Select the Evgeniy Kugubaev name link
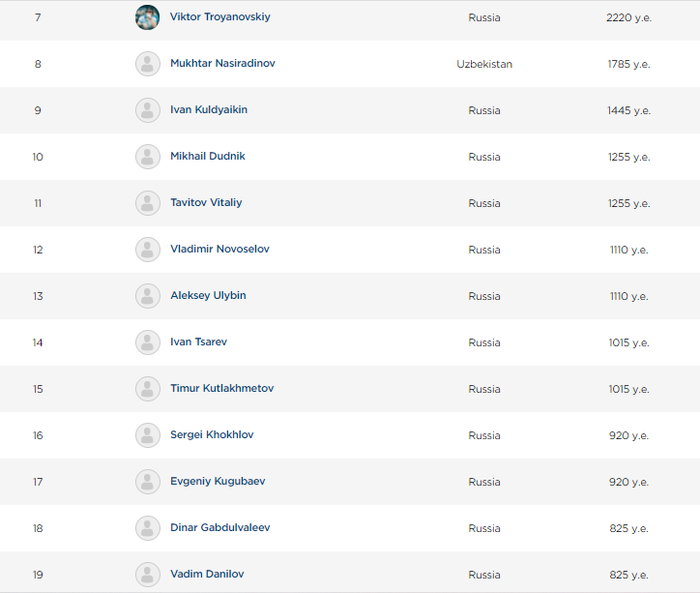 click(217, 481)
